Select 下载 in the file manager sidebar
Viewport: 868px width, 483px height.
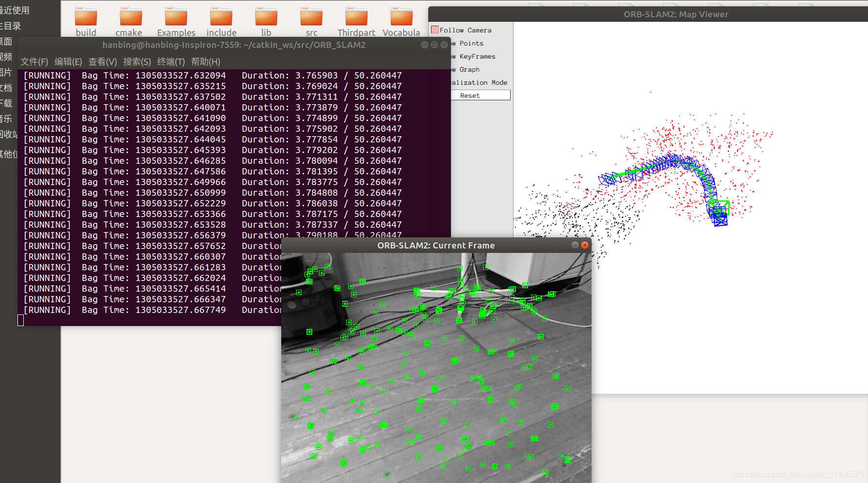6,103
